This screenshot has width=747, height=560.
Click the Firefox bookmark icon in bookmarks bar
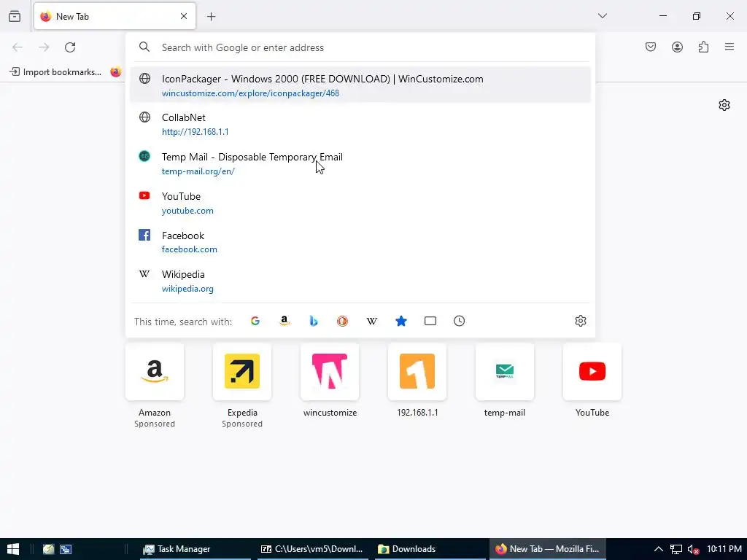tap(116, 72)
